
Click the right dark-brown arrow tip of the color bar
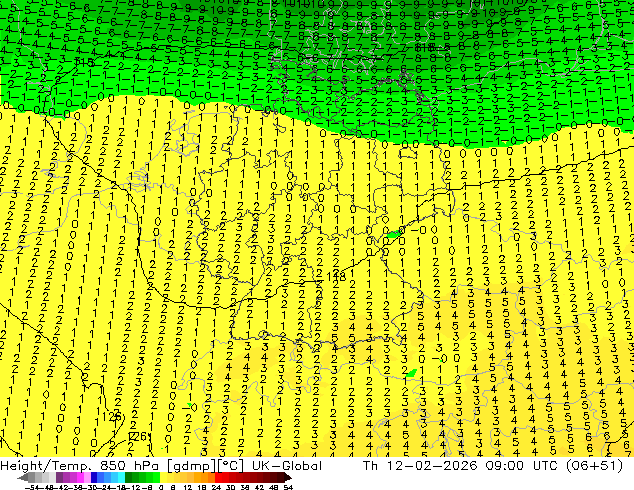click(288, 478)
